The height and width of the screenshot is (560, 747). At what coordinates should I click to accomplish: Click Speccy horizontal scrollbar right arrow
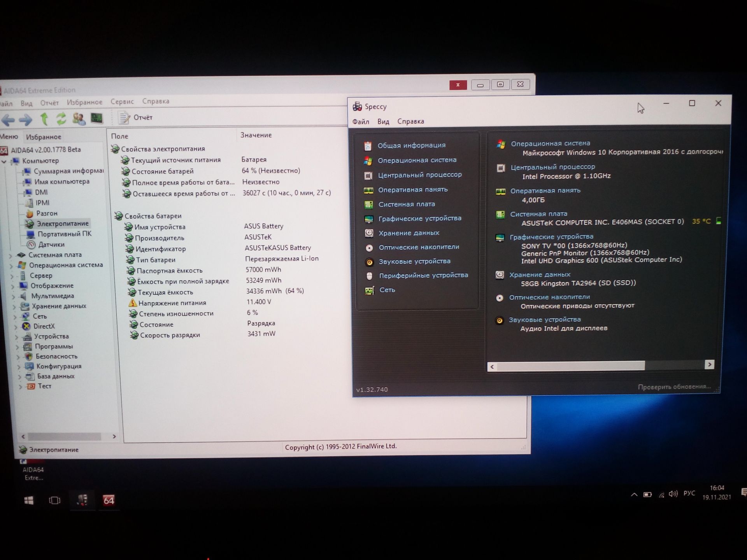tap(710, 364)
